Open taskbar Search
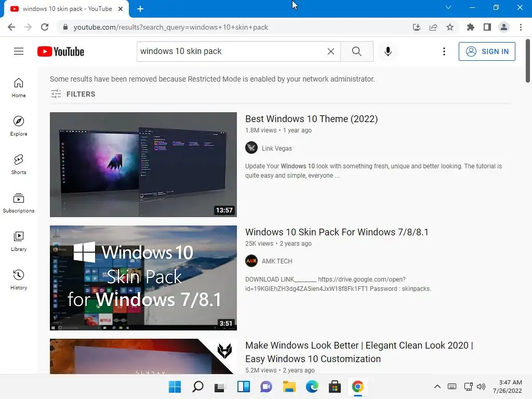 [x=198, y=387]
